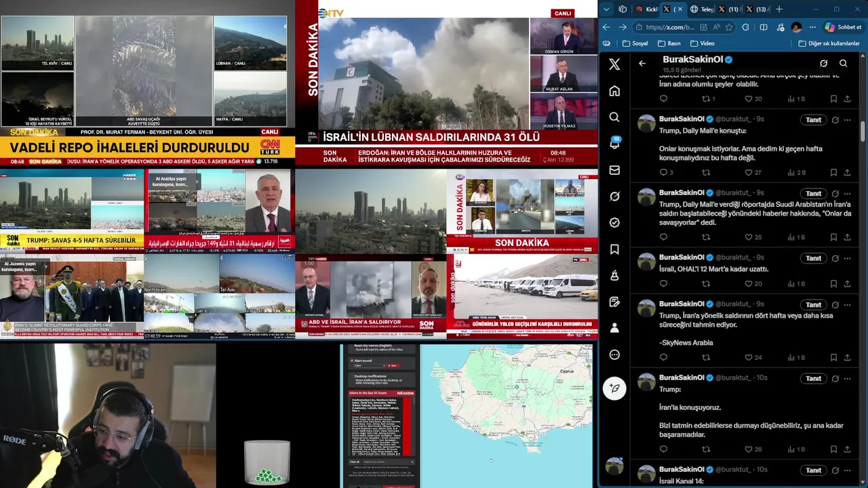Expand the 'Diğer sık kullanılanlar' bookmarks folder
The height and width of the screenshot is (488, 868).
pos(829,43)
